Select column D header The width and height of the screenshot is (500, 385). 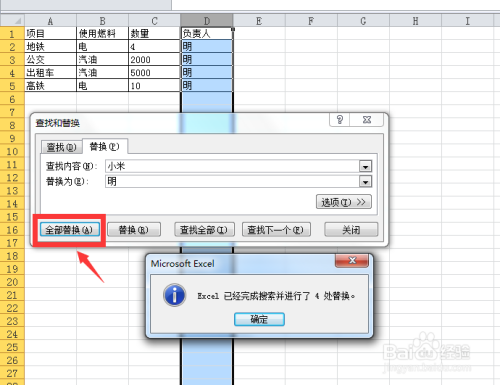click(207, 21)
